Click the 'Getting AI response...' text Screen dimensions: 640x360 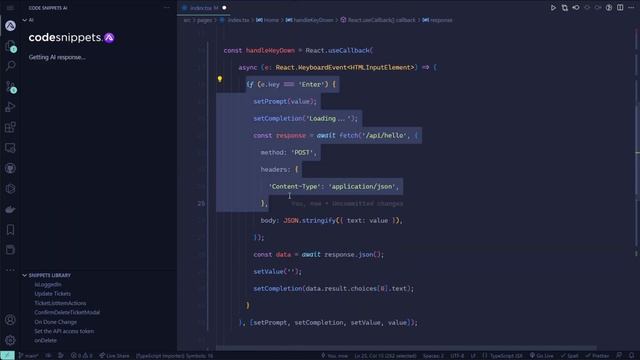[x=57, y=57]
